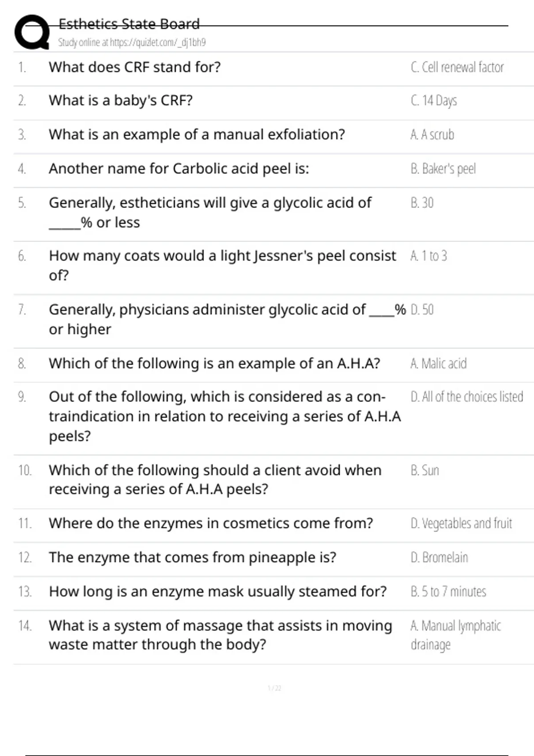The image size is (534, 756).
Task: Click the answer 'D. Bromelain'
Action: tap(439, 557)
